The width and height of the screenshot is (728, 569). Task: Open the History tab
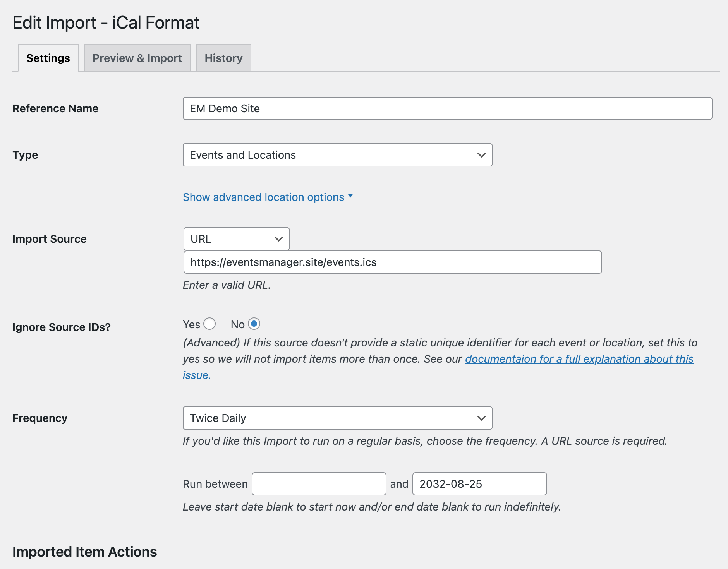click(223, 58)
